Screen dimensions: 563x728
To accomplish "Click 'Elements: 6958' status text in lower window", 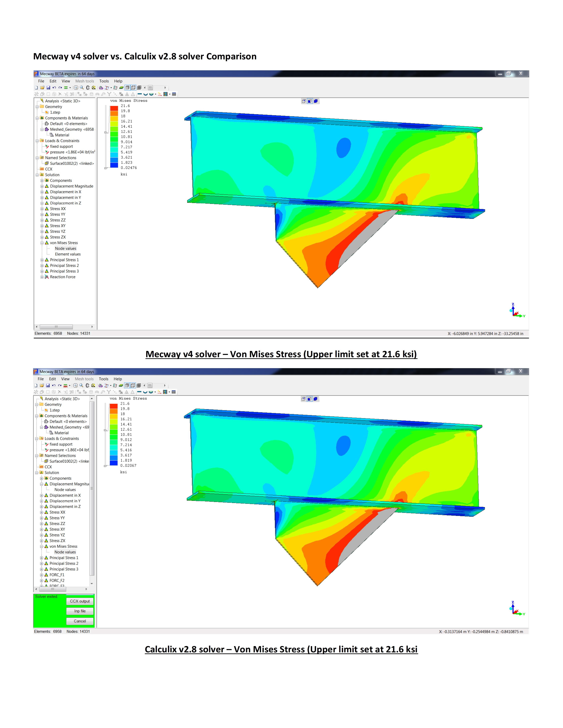I will (x=48, y=632).
